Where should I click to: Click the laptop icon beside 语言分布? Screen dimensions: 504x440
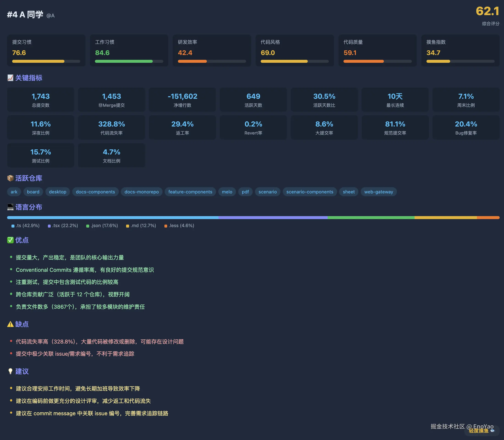(10, 207)
